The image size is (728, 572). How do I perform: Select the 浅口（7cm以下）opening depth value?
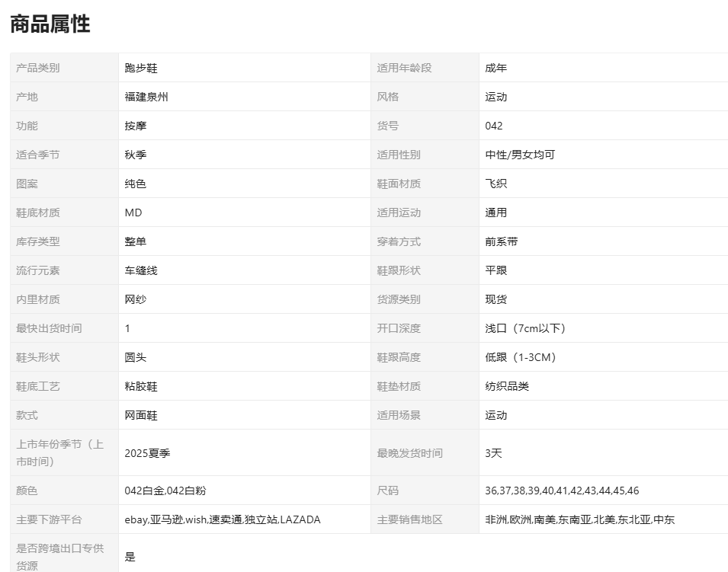tap(525, 328)
